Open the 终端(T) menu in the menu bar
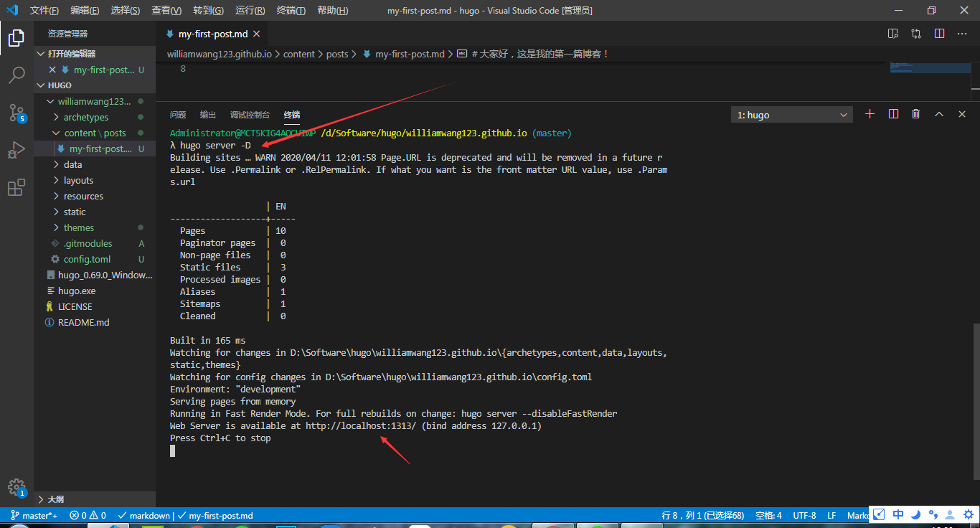This screenshot has width=980, height=528. coord(291,10)
